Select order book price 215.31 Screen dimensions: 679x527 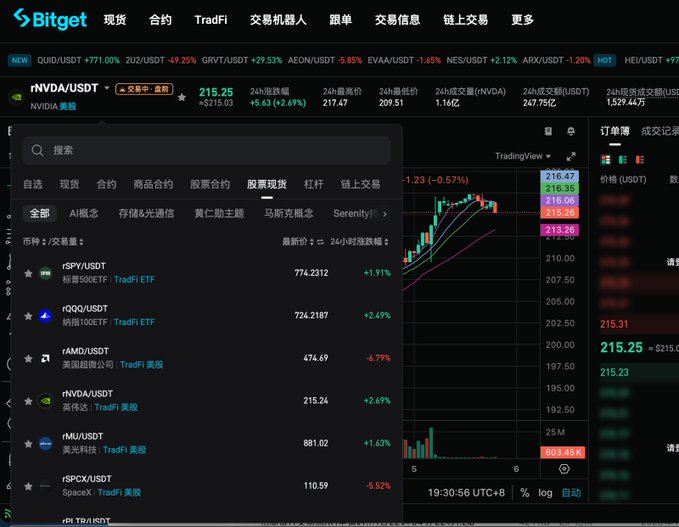614,324
